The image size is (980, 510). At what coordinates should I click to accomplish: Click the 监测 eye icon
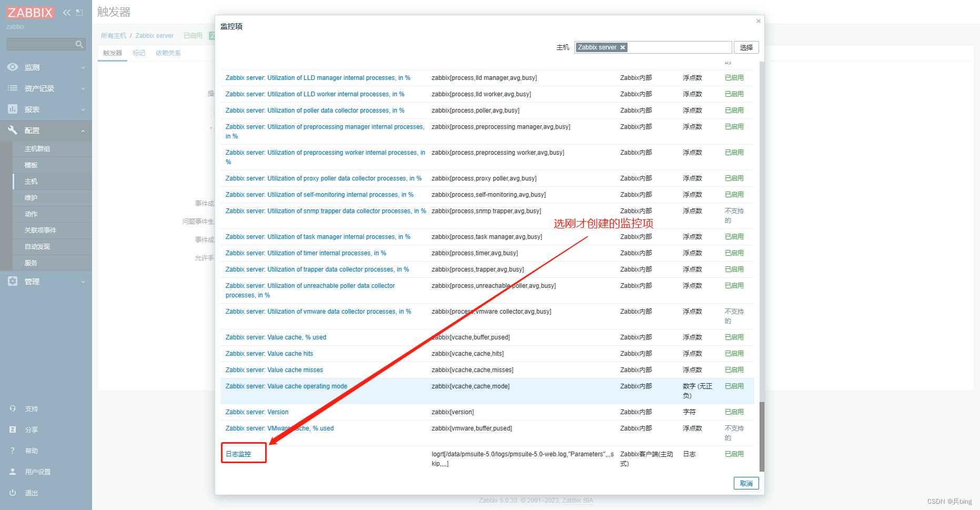tap(13, 67)
